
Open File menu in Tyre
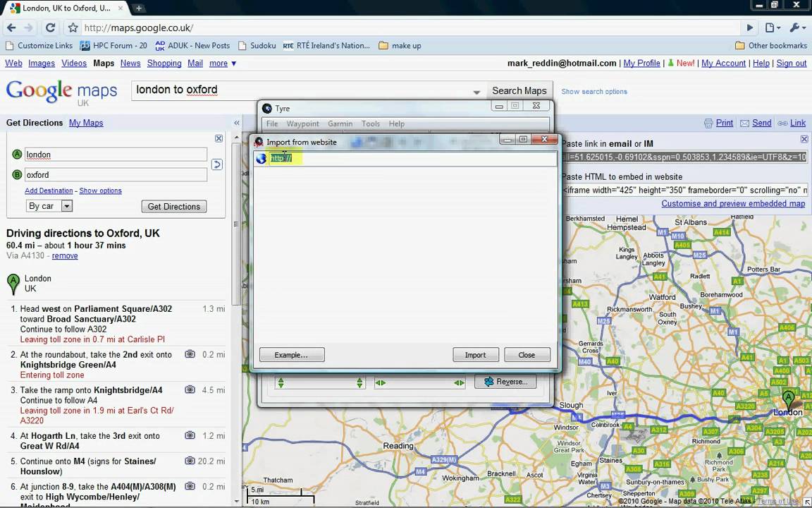coord(272,124)
